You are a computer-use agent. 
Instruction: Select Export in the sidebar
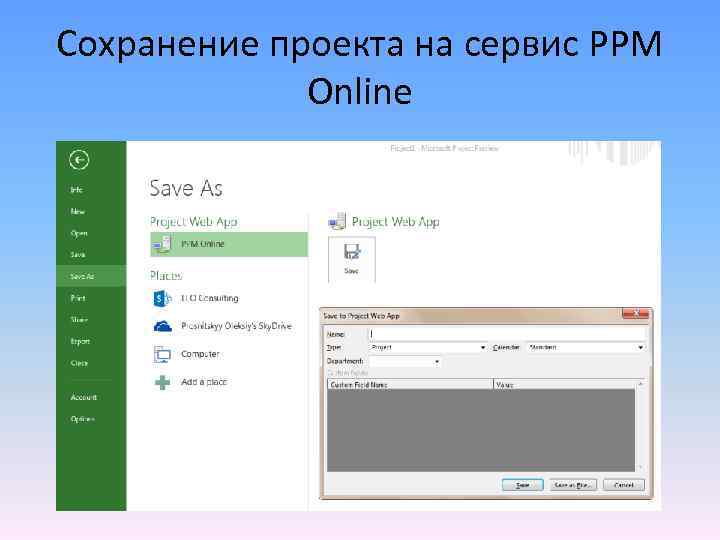(80, 341)
